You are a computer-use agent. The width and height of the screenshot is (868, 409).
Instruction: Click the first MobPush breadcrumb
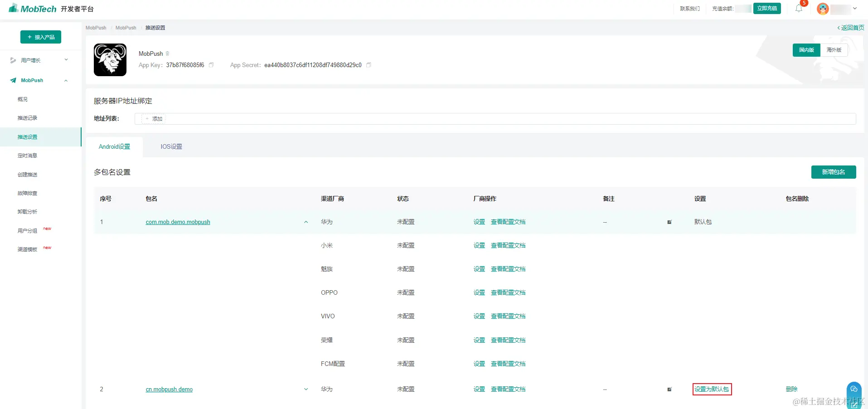point(96,28)
